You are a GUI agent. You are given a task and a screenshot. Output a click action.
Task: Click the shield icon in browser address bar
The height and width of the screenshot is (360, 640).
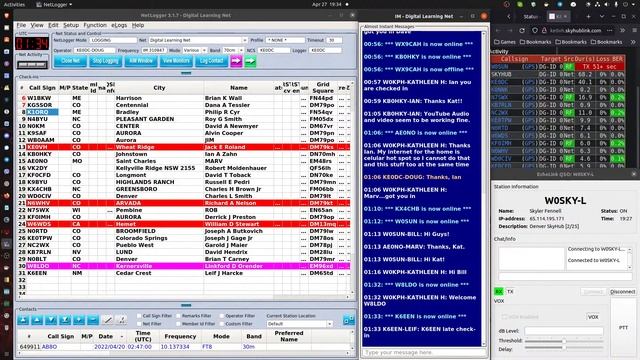tap(535, 30)
